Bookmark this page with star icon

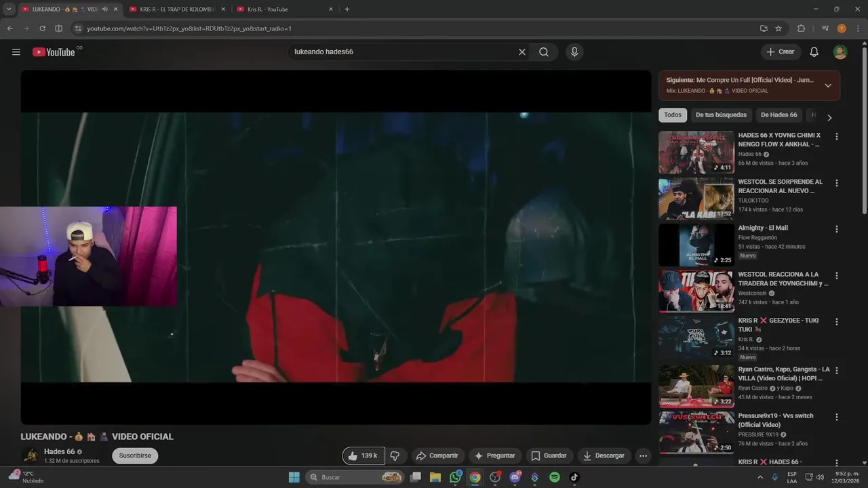click(x=778, y=28)
